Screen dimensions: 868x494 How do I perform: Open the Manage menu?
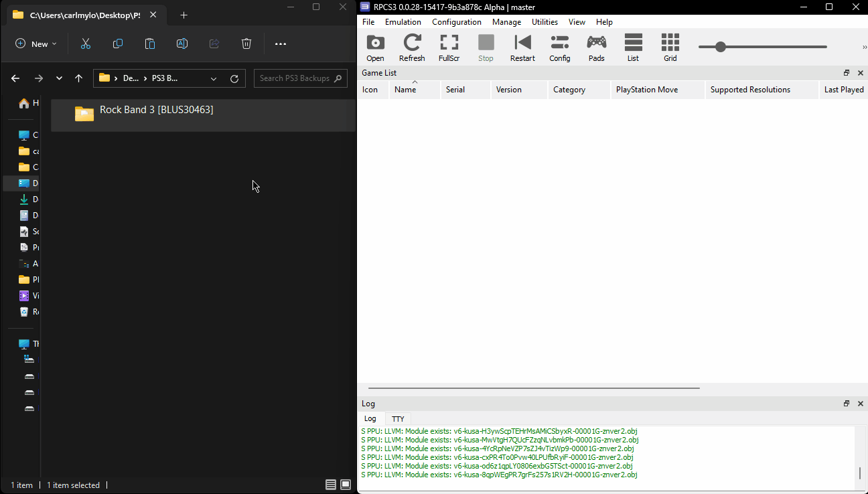(x=506, y=22)
